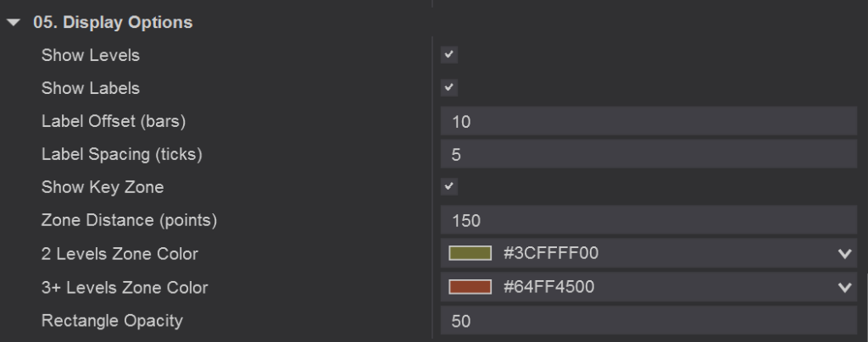Click the Label Offset (bars) value field
This screenshot has width=868, height=342.
click(648, 121)
